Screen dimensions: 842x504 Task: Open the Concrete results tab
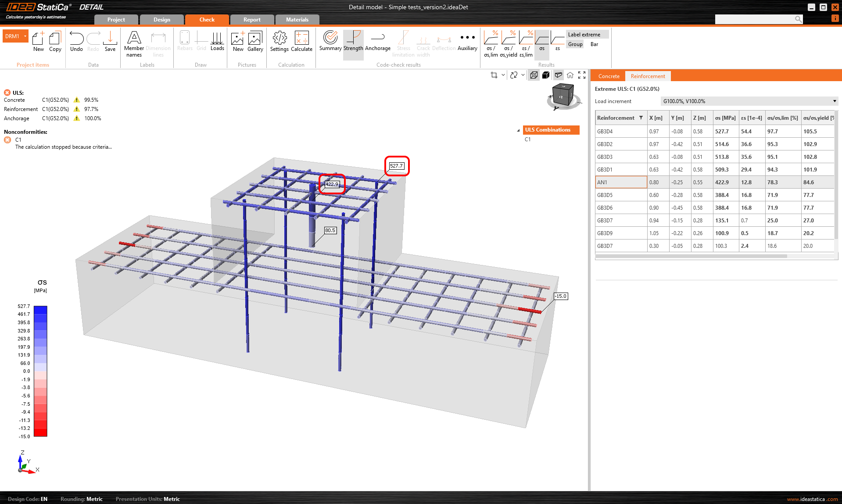(x=609, y=76)
